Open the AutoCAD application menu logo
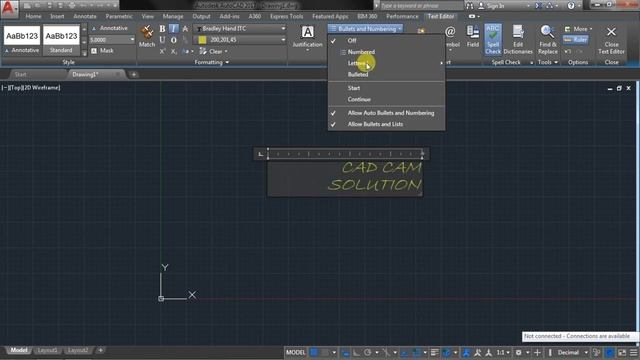Viewport: 640px width, 360px height. click(x=9, y=9)
